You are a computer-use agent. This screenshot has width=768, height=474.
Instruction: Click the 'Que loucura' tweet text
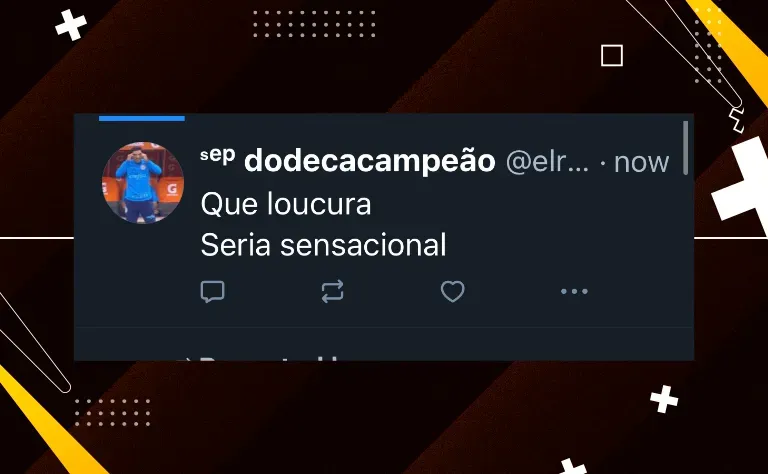286,204
